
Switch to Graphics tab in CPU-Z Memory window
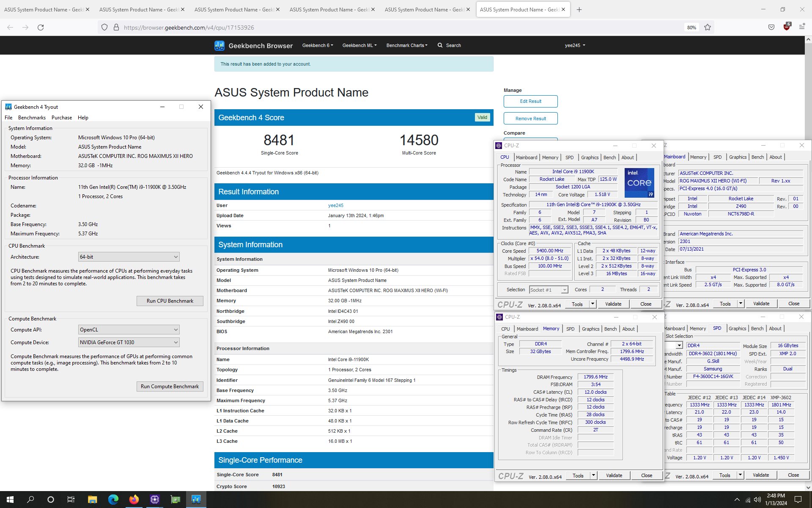tap(590, 329)
